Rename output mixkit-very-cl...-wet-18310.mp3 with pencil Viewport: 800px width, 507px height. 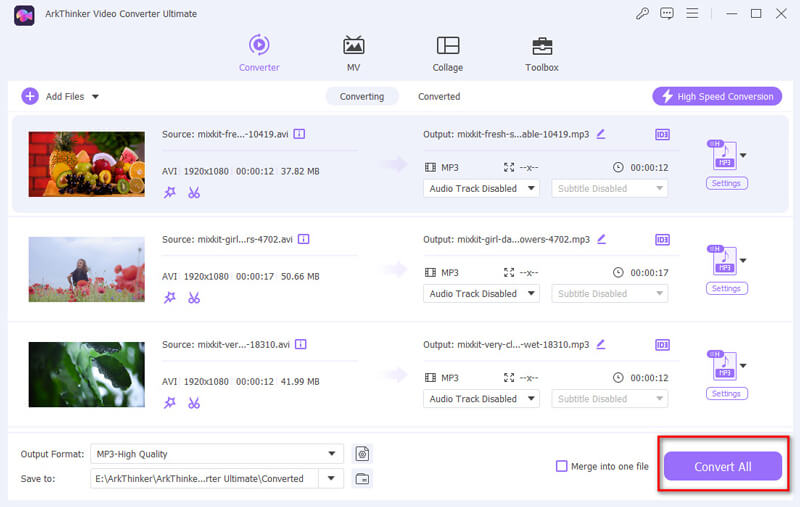[601, 344]
